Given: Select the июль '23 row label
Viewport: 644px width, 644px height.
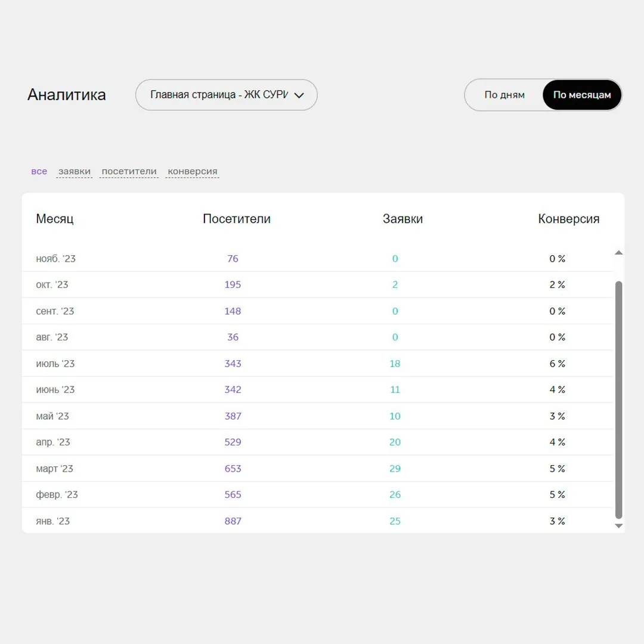Looking at the screenshot, I should 55,364.
